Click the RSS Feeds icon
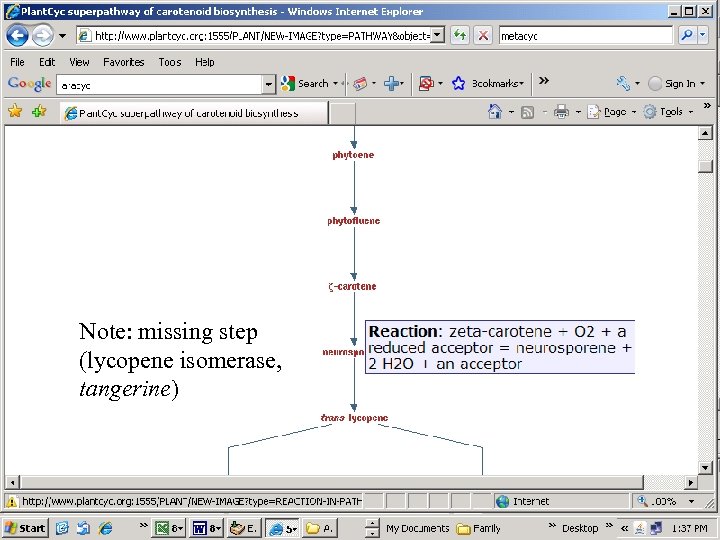 (x=527, y=112)
